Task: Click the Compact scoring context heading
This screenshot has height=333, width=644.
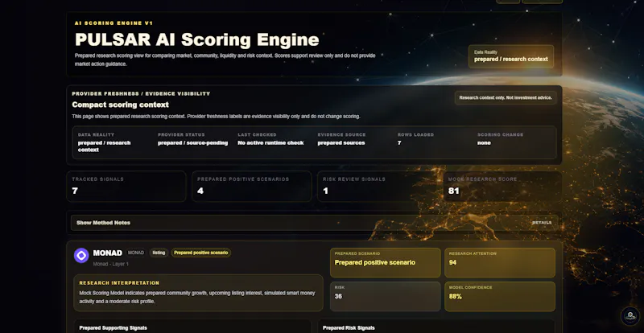Action: click(x=120, y=105)
